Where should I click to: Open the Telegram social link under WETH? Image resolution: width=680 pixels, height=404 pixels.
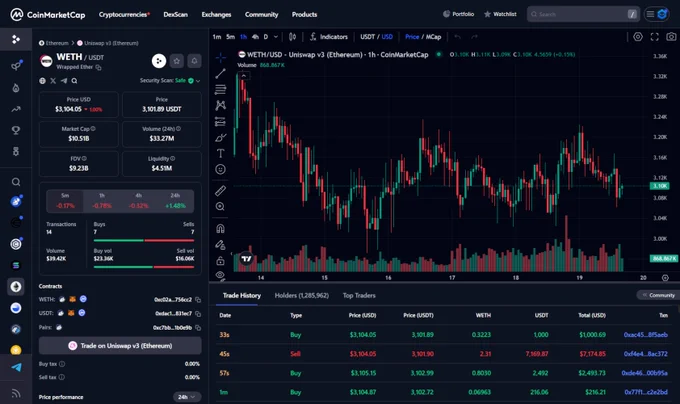tap(64, 81)
